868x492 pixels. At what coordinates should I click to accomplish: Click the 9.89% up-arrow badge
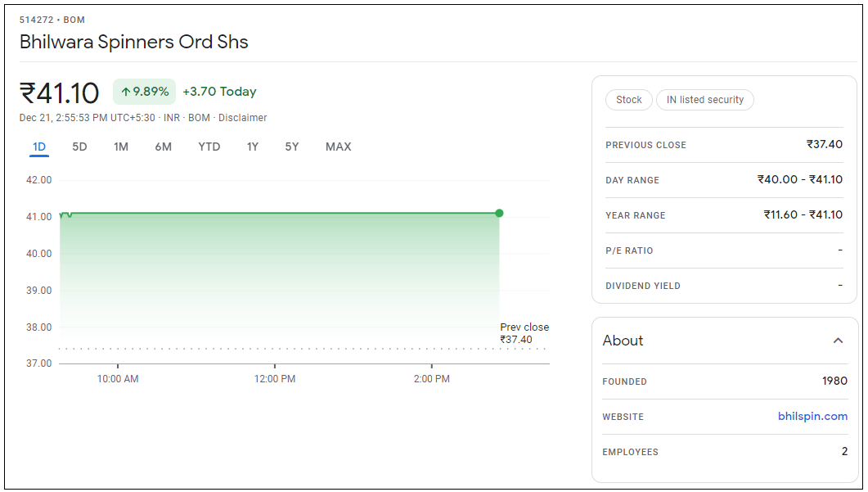click(x=145, y=92)
